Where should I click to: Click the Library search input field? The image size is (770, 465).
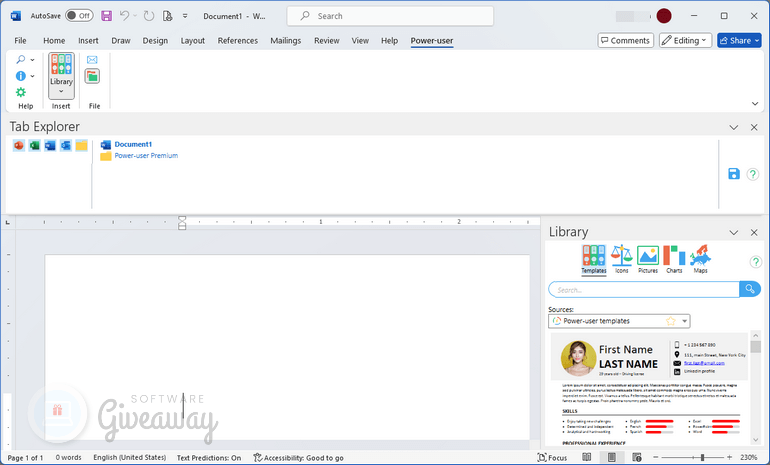coord(644,290)
